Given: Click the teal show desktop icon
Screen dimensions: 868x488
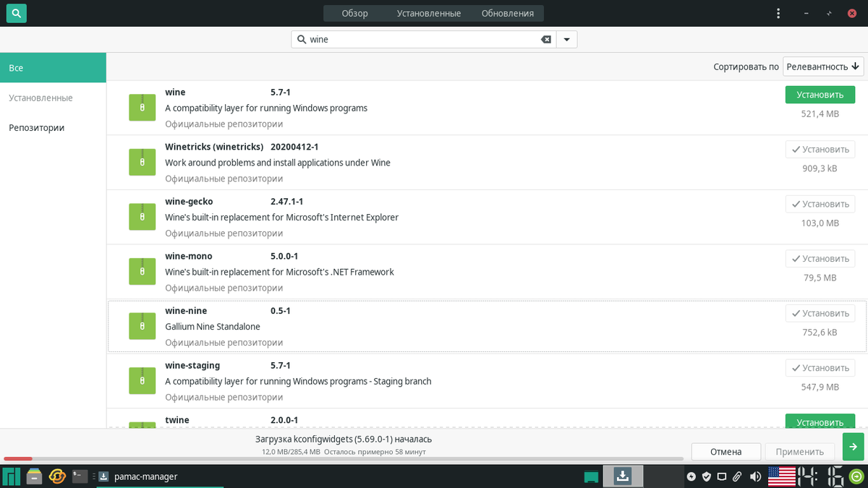Looking at the screenshot, I should [592, 476].
